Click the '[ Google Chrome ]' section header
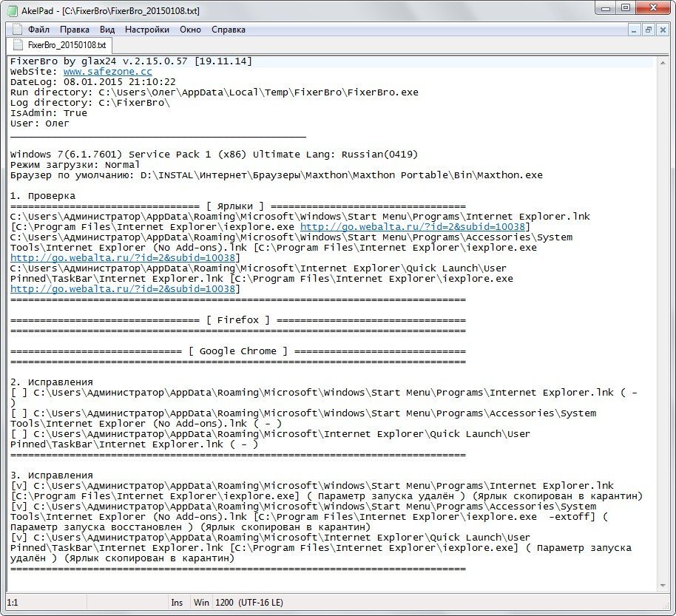 pyautogui.click(x=238, y=351)
